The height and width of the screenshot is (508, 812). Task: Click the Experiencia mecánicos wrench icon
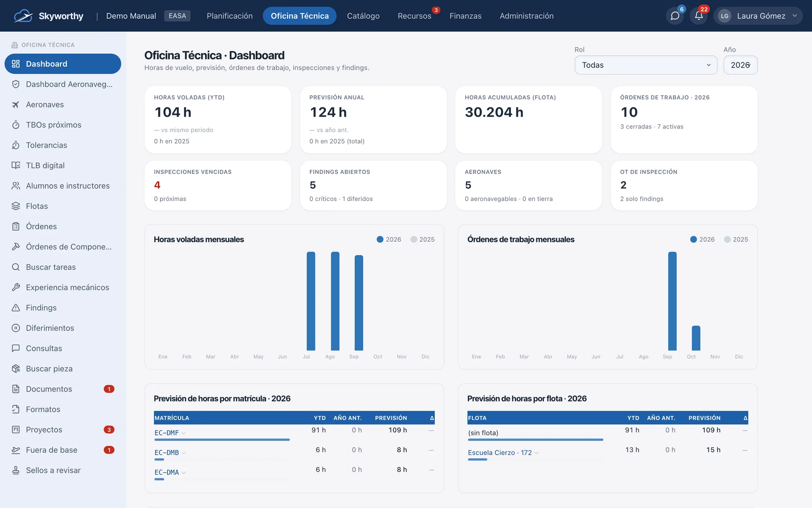tap(16, 287)
